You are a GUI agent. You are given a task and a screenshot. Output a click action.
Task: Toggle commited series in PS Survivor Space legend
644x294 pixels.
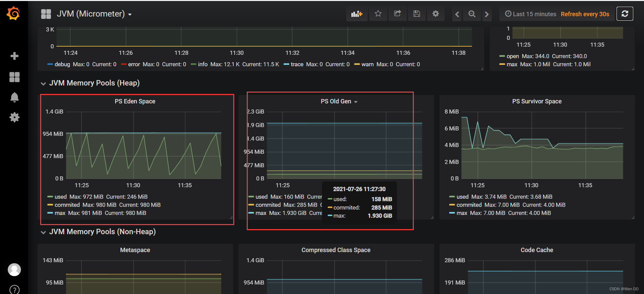tap(469, 205)
